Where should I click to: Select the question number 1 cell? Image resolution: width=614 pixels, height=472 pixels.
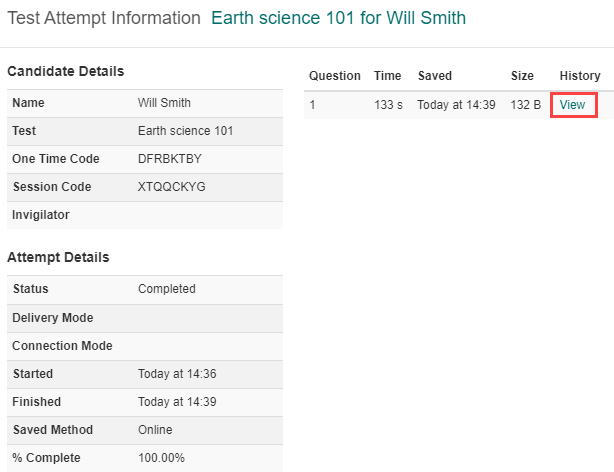click(313, 104)
